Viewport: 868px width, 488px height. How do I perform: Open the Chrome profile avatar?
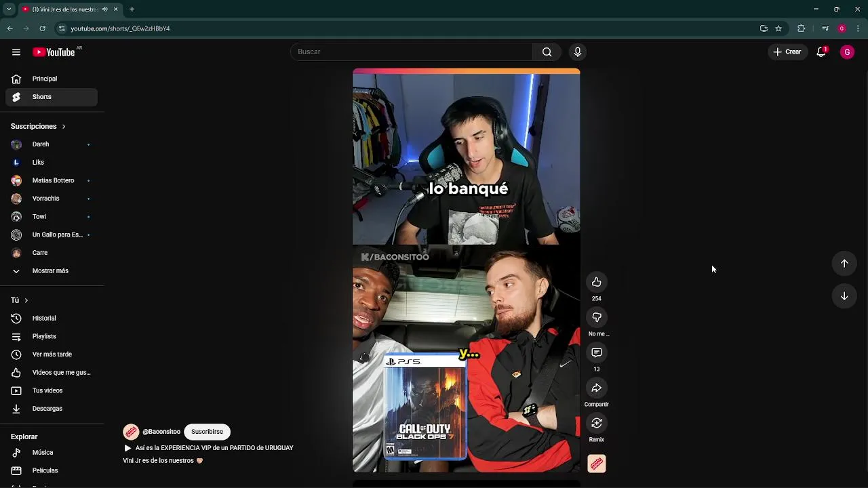pyautogui.click(x=842, y=28)
